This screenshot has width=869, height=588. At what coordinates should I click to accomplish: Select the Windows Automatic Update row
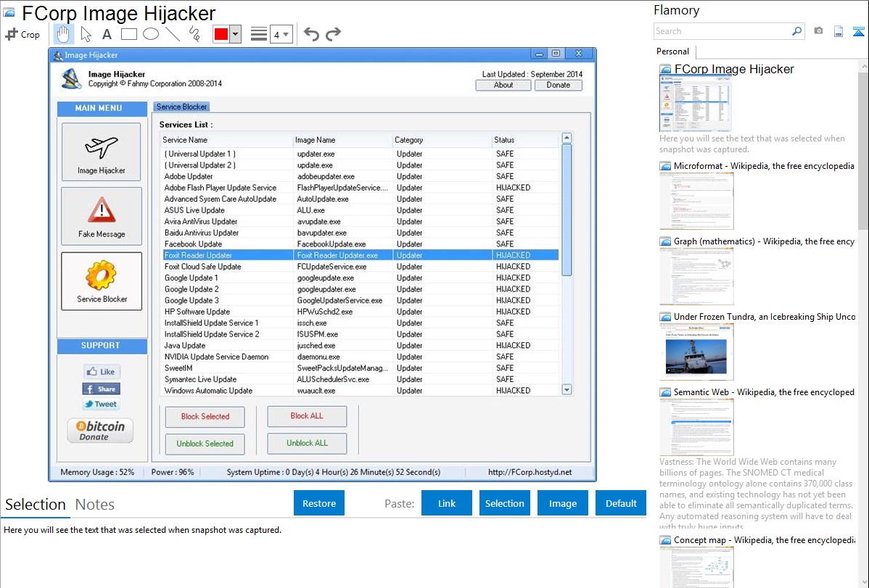pyautogui.click(x=360, y=391)
